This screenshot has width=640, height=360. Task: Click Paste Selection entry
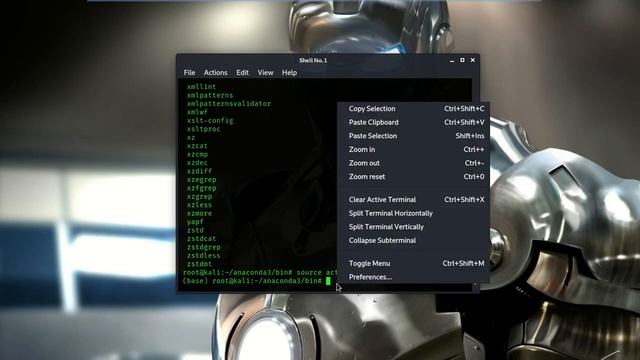pyautogui.click(x=413, y=136)
